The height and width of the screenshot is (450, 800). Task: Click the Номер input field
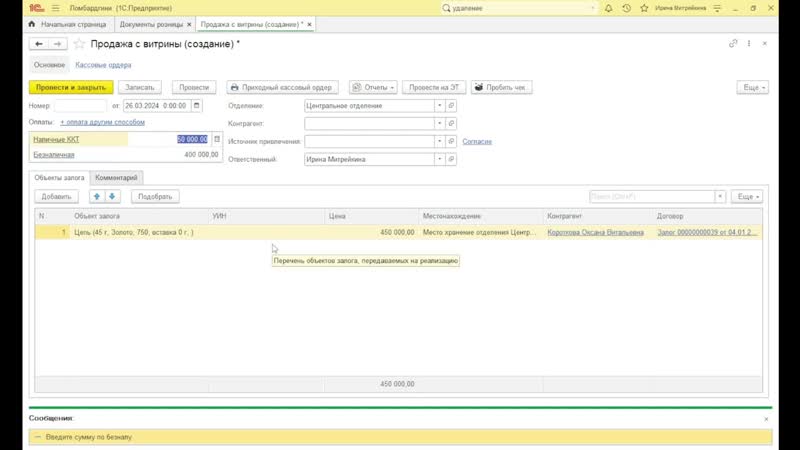79,105
